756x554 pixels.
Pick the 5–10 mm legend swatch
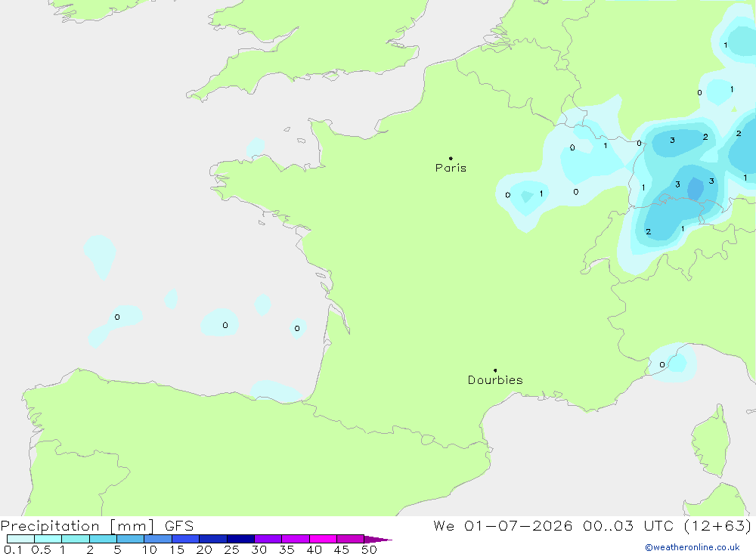point(130,539)
